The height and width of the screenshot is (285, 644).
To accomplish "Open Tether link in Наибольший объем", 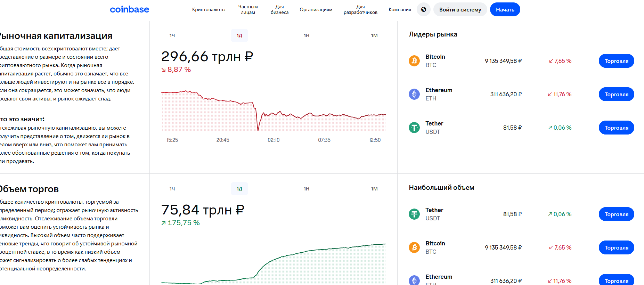I will [434, 210].
